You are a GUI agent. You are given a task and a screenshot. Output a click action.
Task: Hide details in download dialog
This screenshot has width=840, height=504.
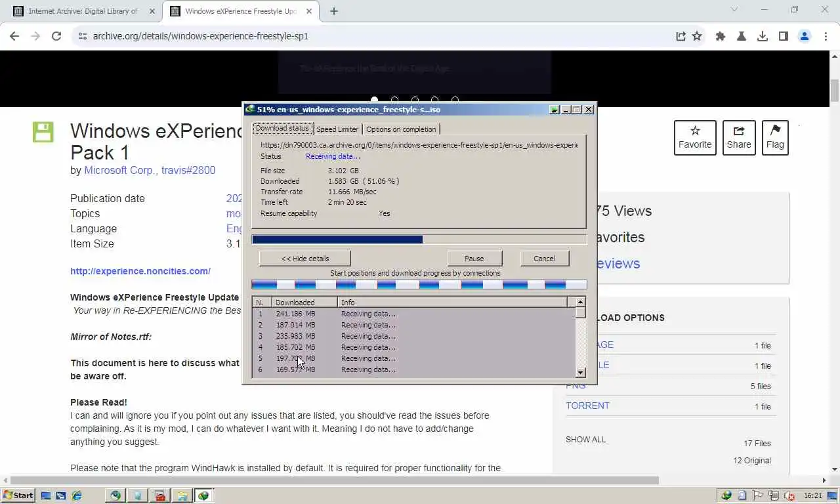pyautogui.click(x=305, y=259)
